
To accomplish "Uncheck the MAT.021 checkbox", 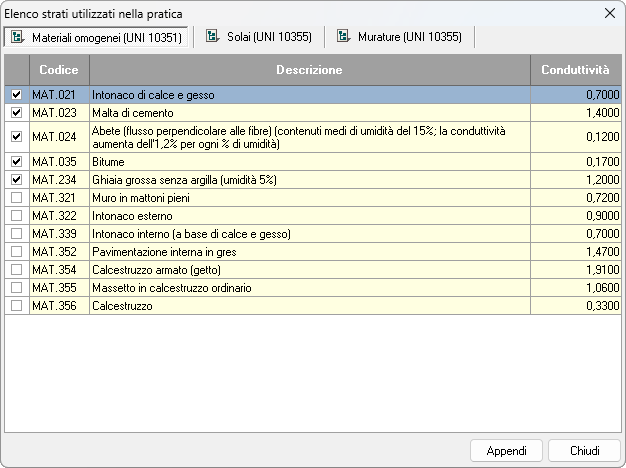I will [16, 95].
